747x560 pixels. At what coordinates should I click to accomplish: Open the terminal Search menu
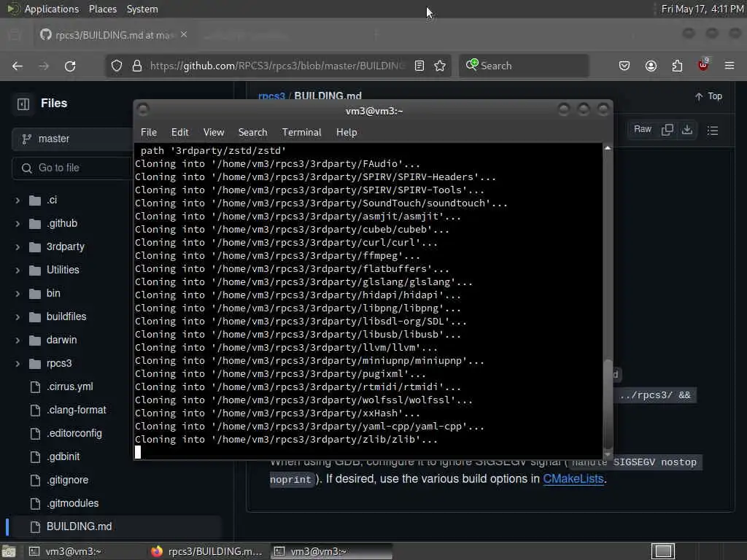(x=252, y=133)
